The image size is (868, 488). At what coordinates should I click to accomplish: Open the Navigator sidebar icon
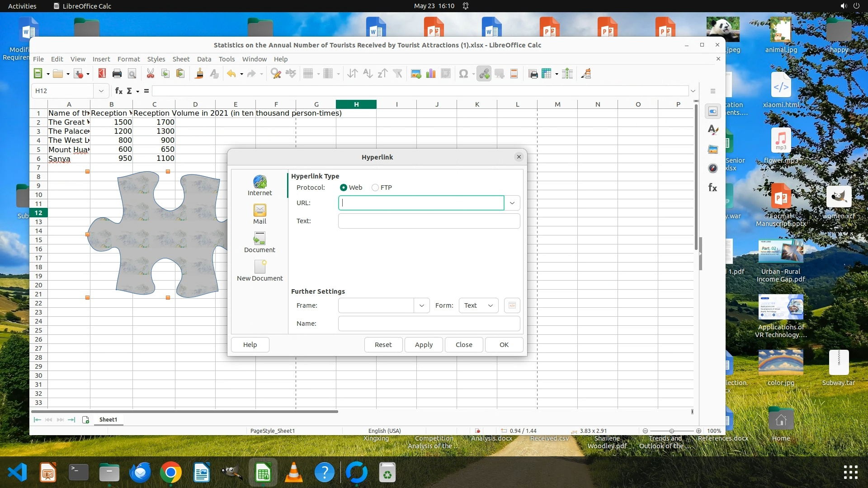point(713,168)
